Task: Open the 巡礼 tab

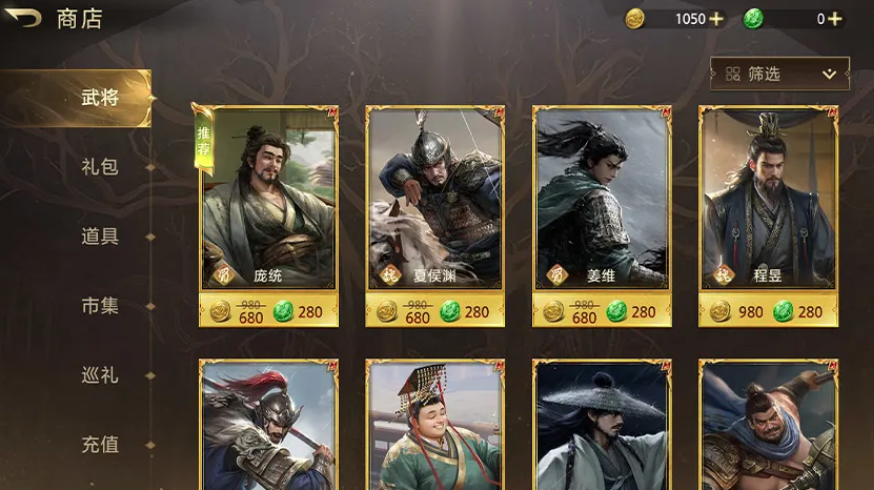Action: [100, 375]
